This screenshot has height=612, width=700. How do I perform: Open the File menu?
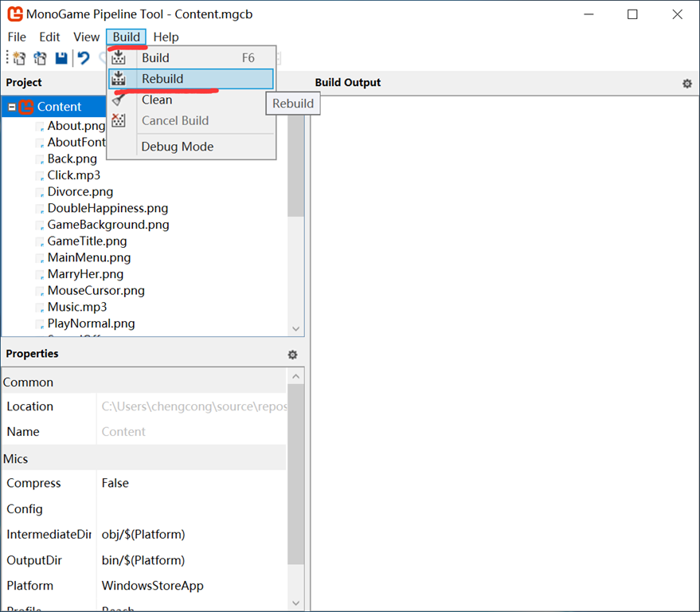17,37
